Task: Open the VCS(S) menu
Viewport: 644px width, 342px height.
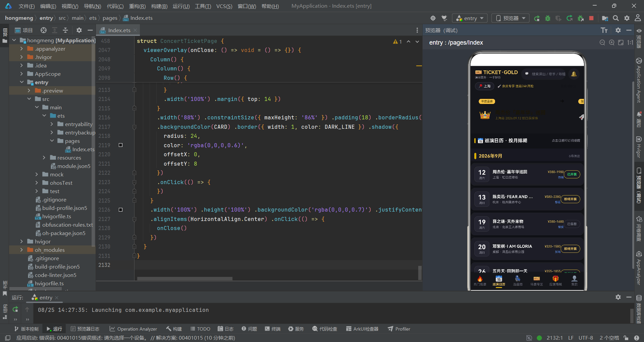Action: coord(224,6)
